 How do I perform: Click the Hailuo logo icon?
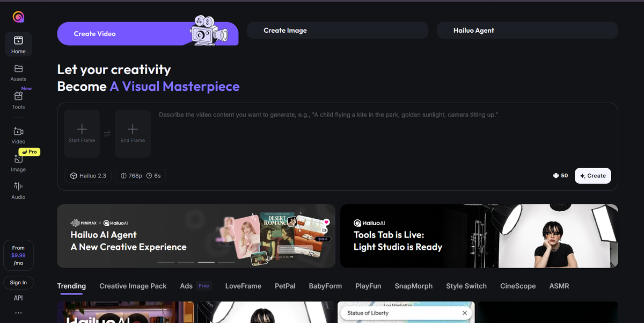click(x=18, y=17)
